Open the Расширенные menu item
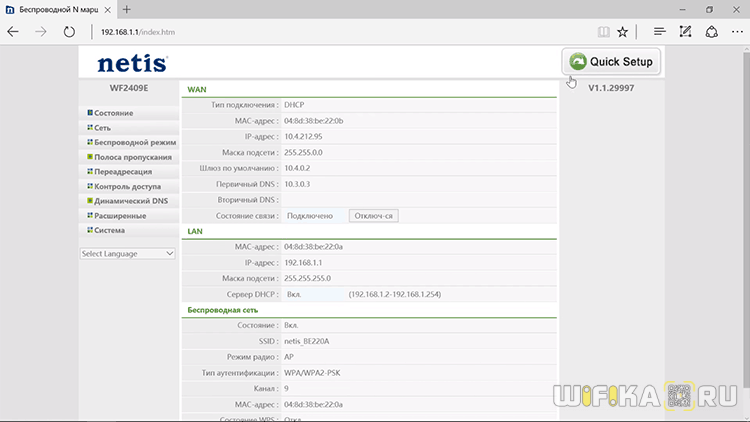Screen dimensions: 750x422 click(x=120, y=215)
